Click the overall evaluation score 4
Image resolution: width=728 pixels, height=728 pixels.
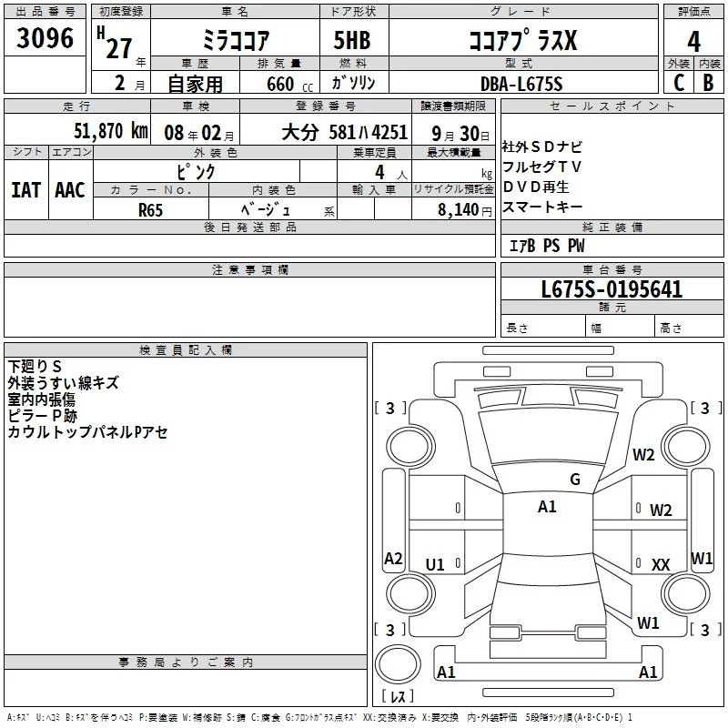pos(693,42)
